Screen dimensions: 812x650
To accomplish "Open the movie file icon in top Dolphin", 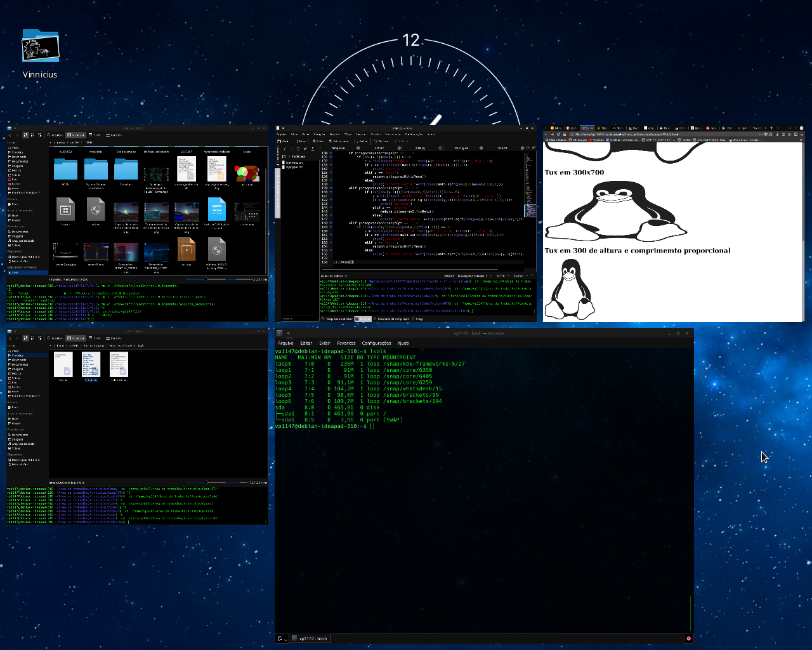I will pos(187,249).
